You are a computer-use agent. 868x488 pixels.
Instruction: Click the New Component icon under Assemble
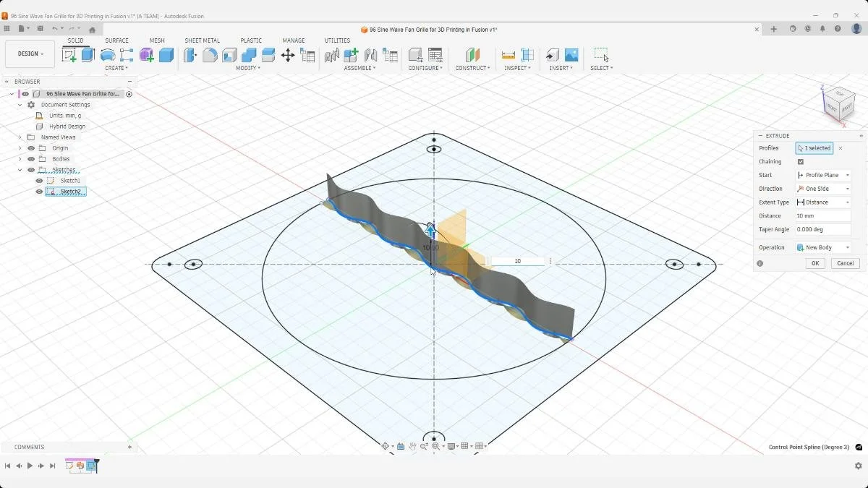point(351,56)
